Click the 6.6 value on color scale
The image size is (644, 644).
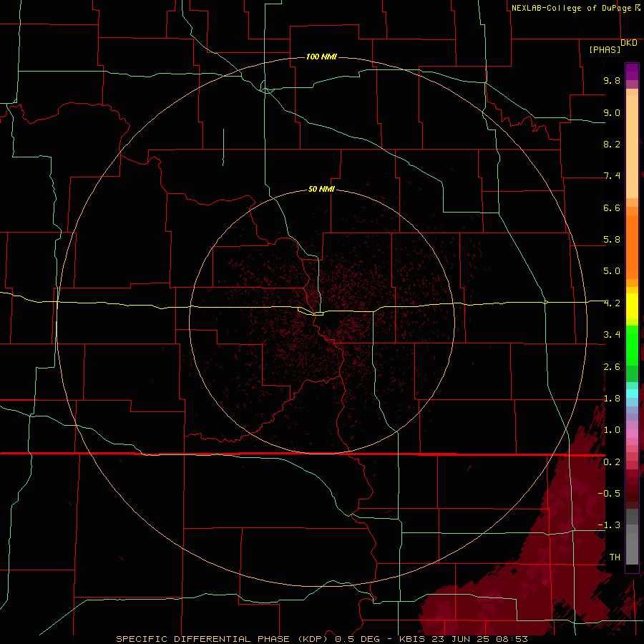coord(612,208)
